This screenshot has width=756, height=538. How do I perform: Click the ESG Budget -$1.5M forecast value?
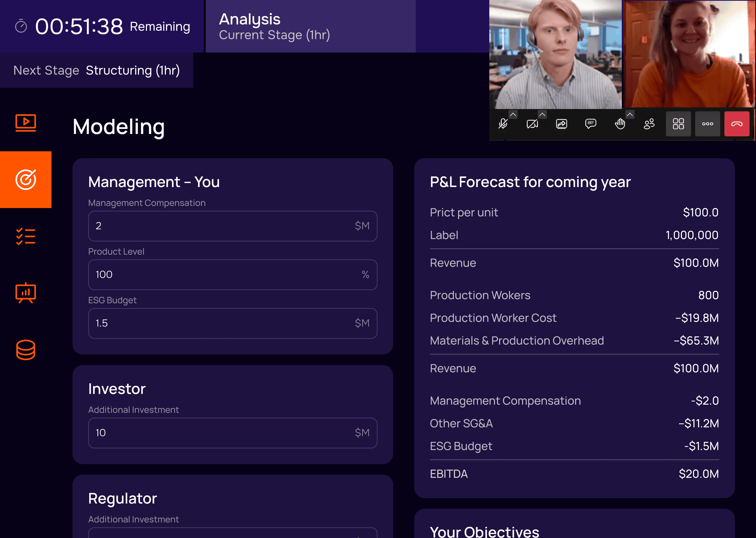[701, 446]
